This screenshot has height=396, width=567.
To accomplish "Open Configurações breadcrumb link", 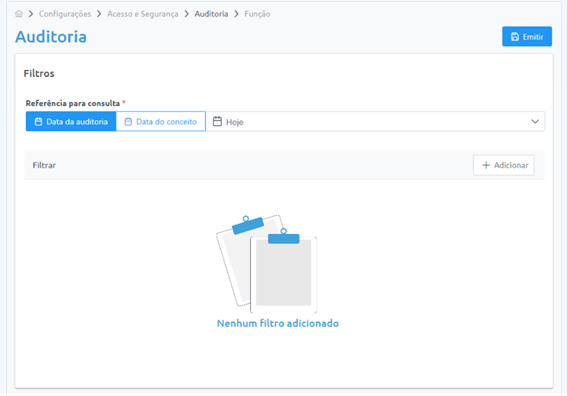I will click(x=65, y=14).
